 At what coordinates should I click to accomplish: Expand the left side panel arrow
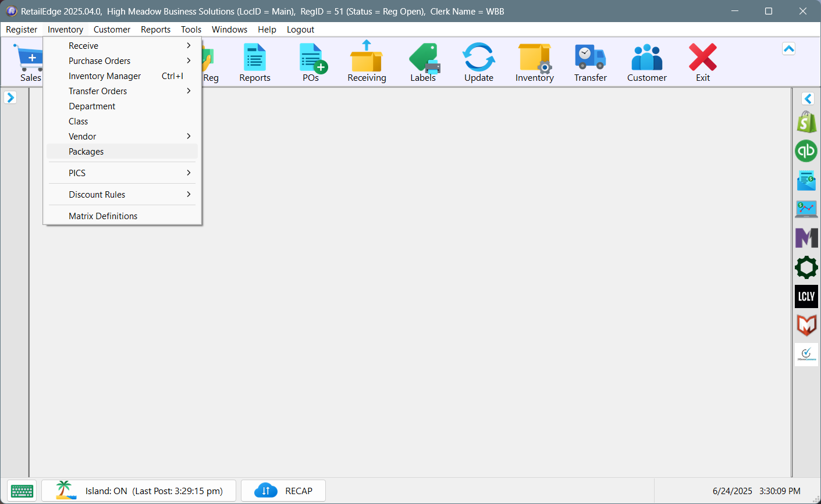(10, 98)
